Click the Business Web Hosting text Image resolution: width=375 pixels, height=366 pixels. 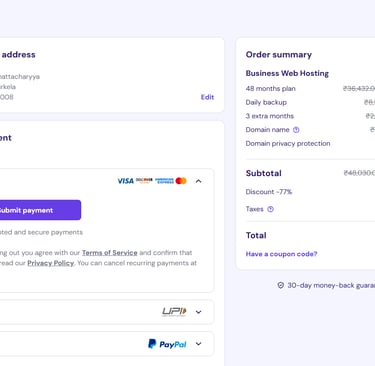point(287,73)
